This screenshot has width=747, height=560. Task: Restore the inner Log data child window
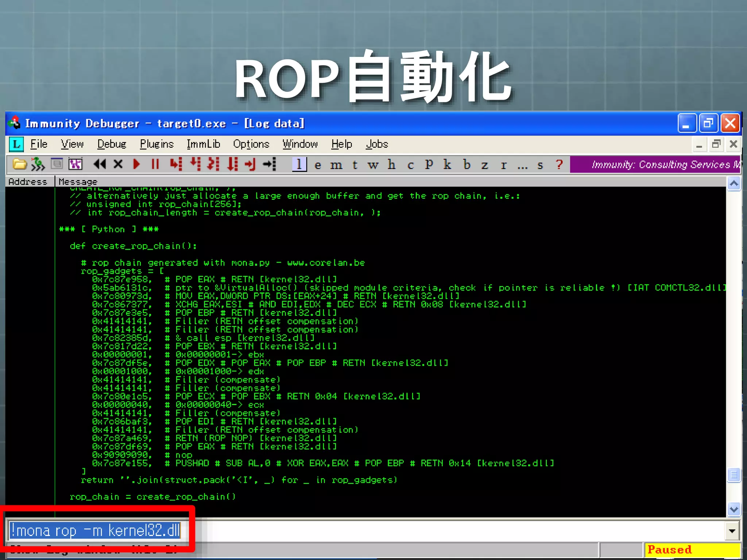(x=716, y=144)
